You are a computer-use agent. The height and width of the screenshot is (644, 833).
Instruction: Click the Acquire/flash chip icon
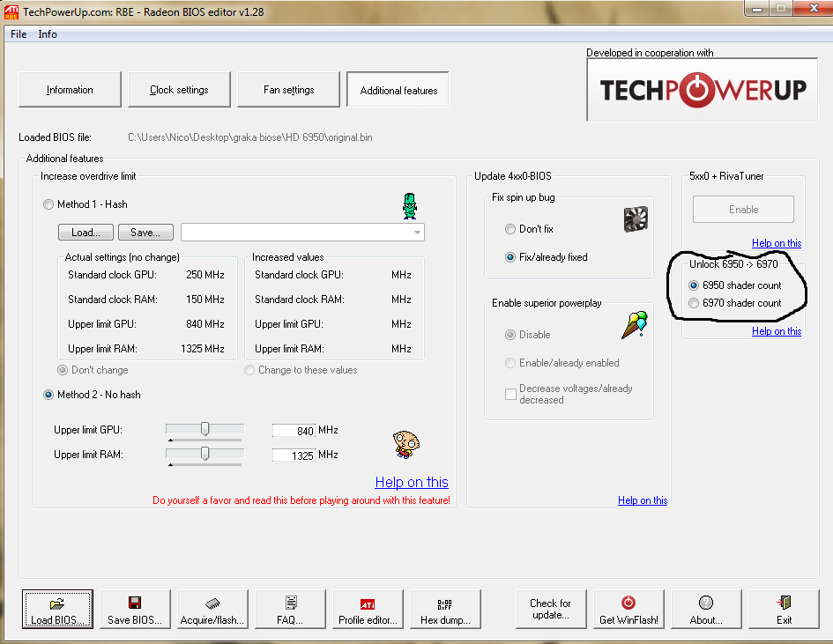coord(212,603)
